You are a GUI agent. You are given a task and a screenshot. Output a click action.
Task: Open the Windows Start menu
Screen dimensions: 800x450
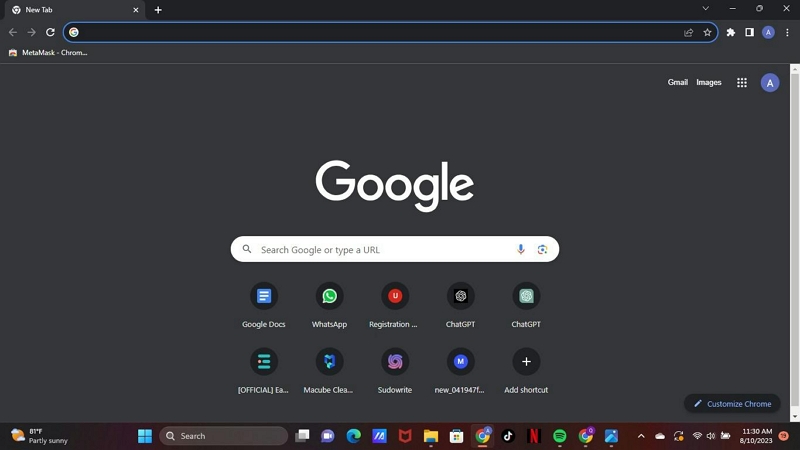click(x=145, y=436)
